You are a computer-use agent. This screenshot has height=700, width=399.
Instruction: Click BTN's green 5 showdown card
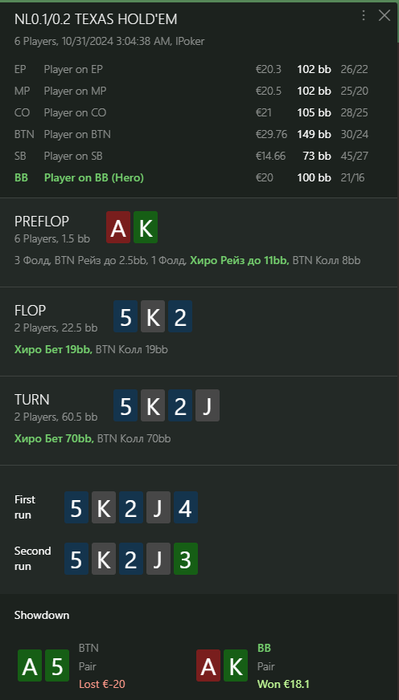[57, 665]
